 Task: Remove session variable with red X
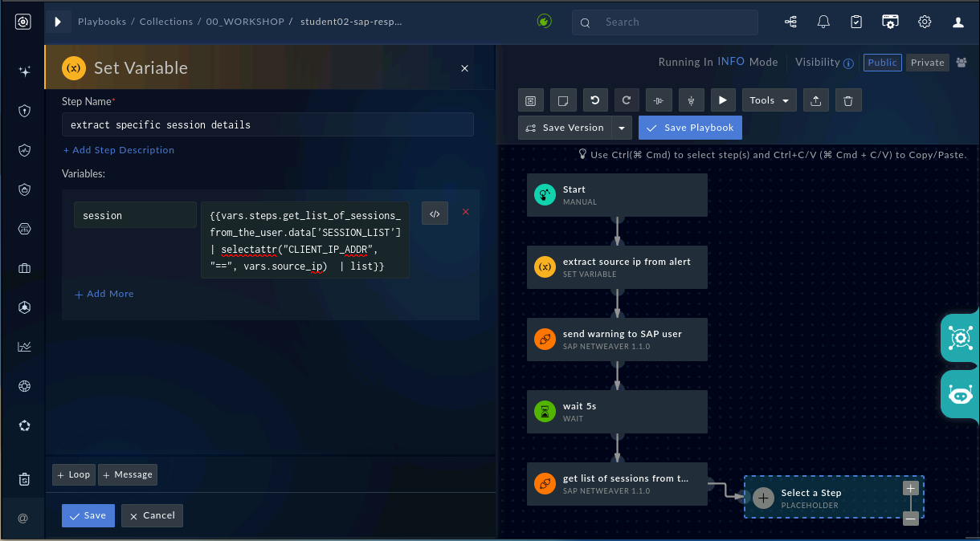tap(465, 212)
